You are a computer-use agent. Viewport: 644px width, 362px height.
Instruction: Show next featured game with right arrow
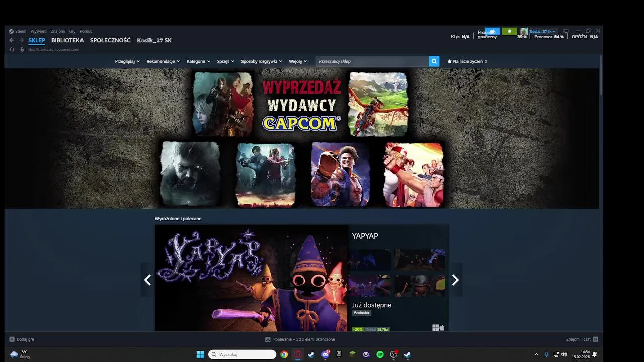[x=455, y=280]
